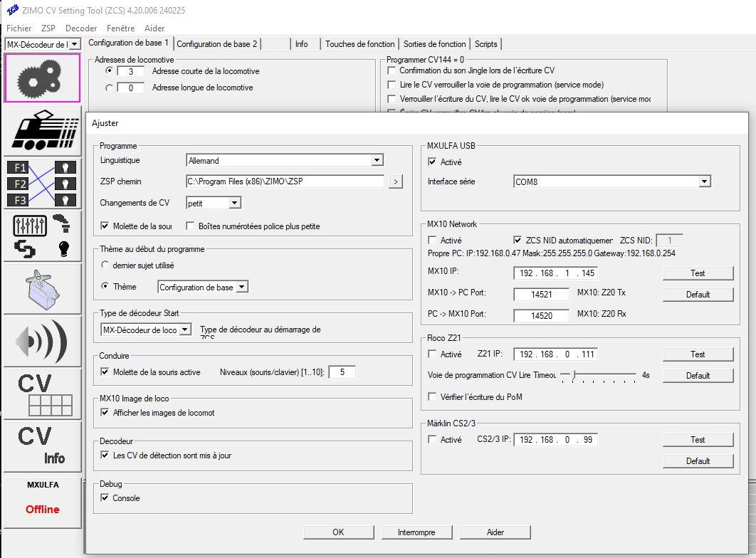Viewport: 756px width, 558px height.
Task: Toggle Molette de la souris active checkbox
Action: click(104, 372)
